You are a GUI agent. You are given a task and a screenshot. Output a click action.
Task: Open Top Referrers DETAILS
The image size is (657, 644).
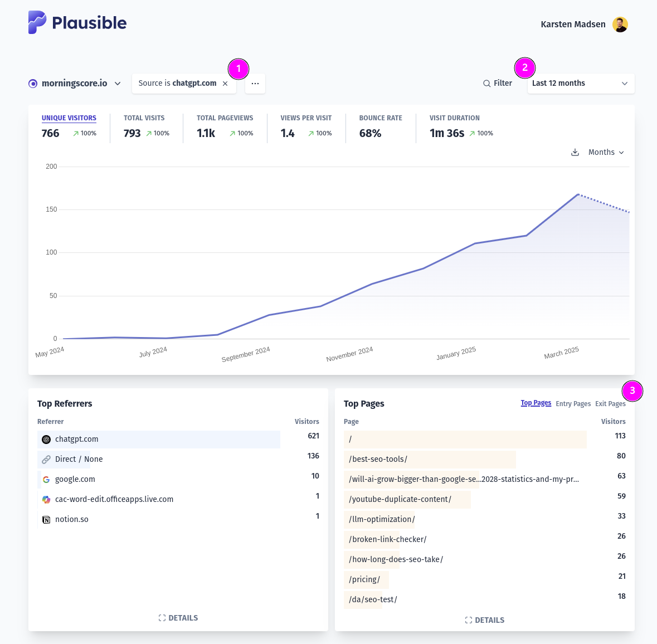pyautogui.click(x=178, y=618)
